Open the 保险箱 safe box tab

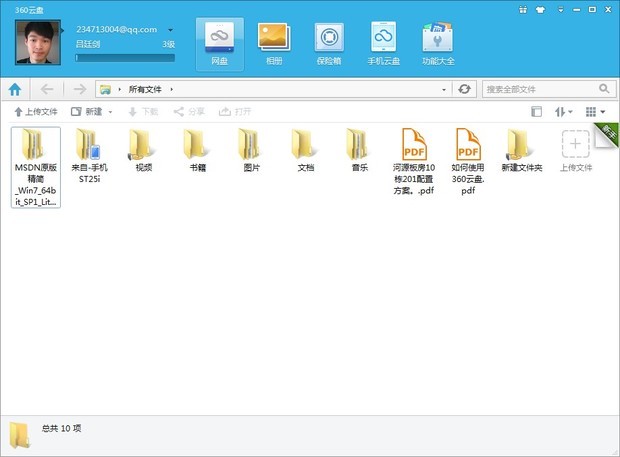coord(329,44)
